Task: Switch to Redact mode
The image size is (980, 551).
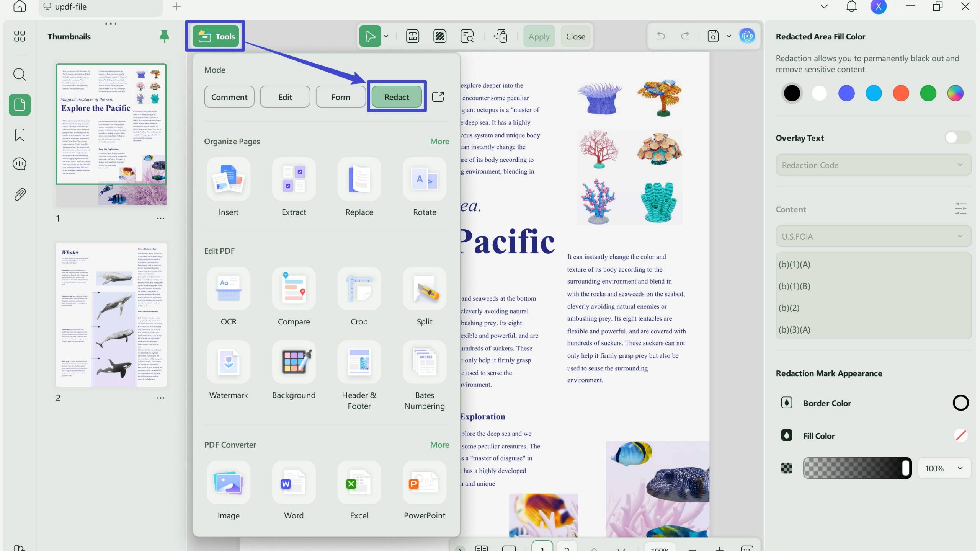Action: 397,97
